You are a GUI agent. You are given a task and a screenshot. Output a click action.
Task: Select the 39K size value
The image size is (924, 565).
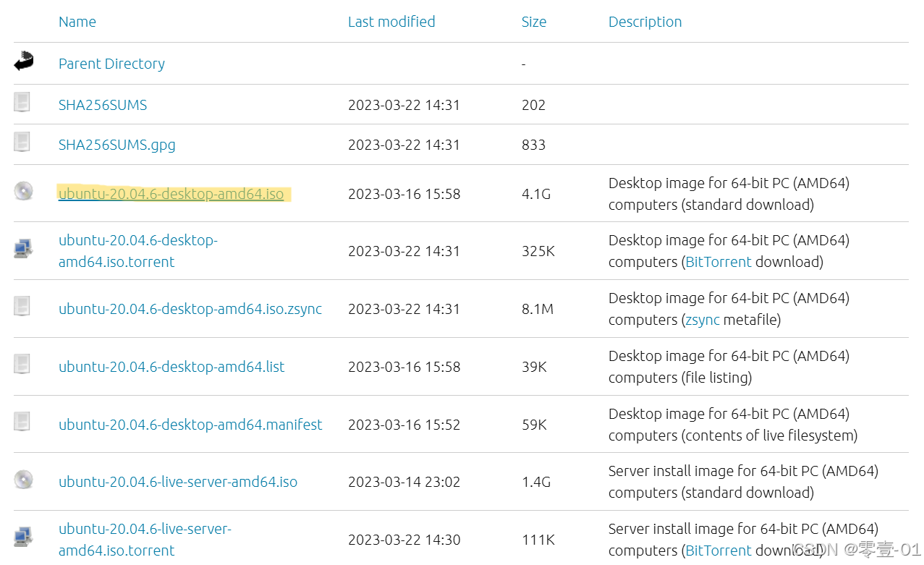pos(534,367)
